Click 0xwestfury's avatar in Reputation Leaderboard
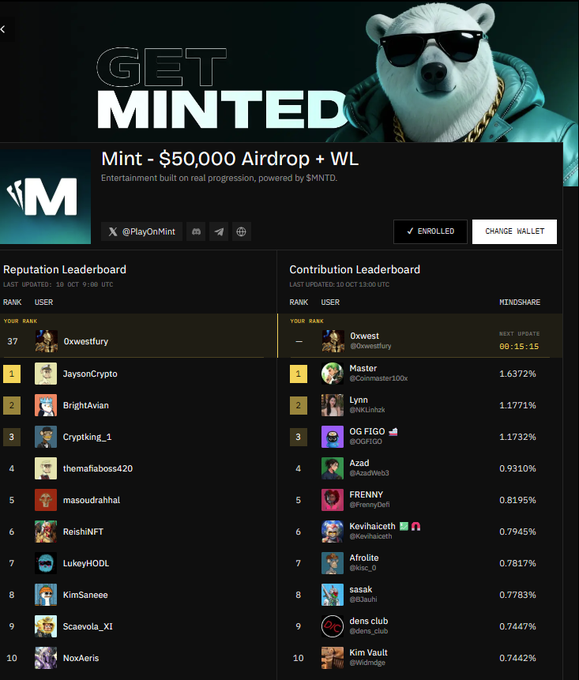The image size is (579, 680). (46, 341)
